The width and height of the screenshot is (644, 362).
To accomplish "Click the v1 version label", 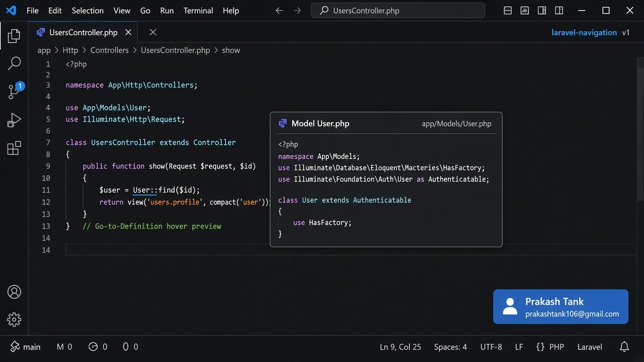I will (626, 32).
